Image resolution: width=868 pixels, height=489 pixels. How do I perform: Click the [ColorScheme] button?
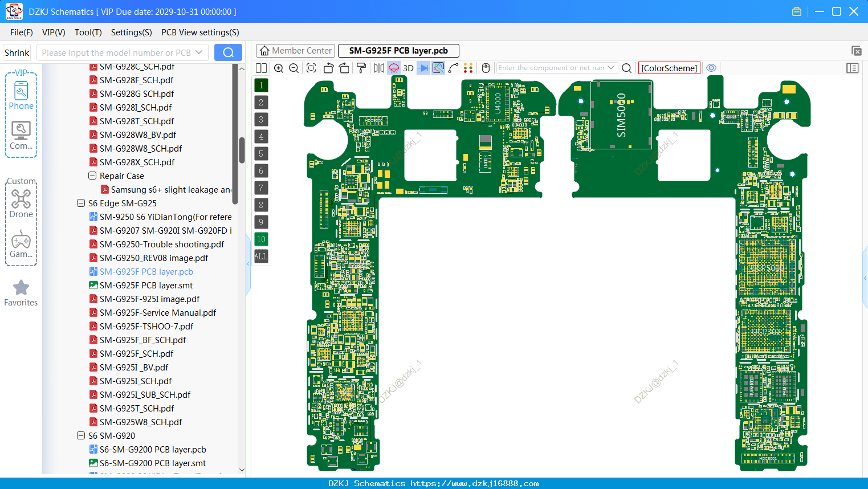coord(669,68)
